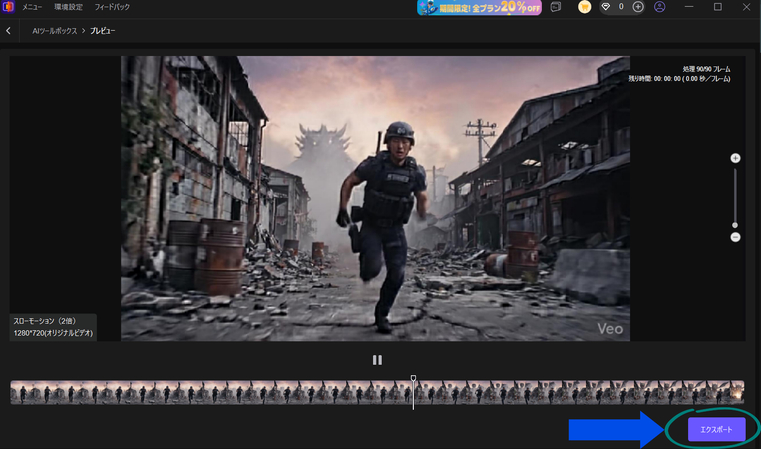Click the エクスポート button
The image size is (761, 449).
pos(716,430)
